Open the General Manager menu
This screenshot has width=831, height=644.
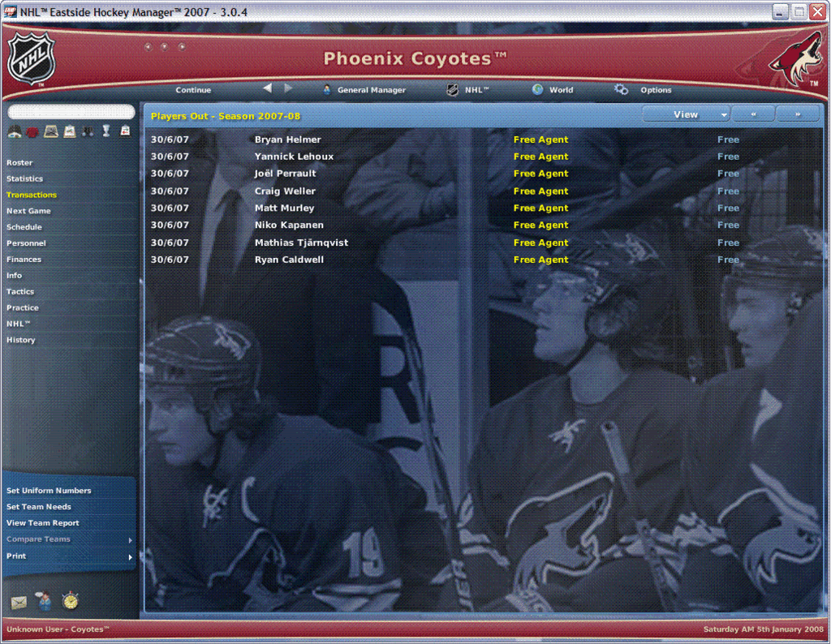[x=372, y=90]
